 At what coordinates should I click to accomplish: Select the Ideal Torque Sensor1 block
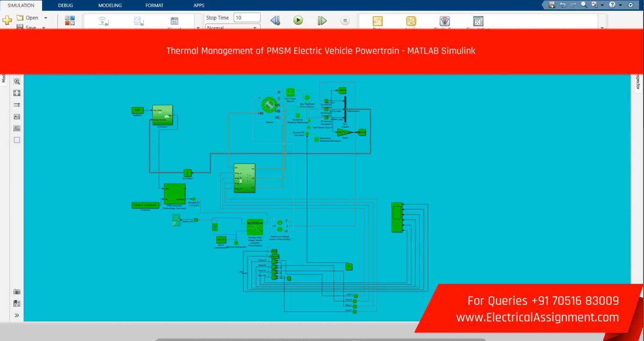point(290,93)
